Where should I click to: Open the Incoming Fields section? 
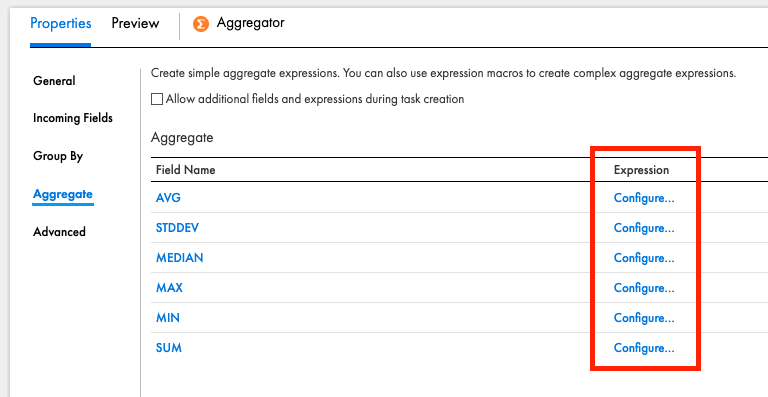click(x=73, y=118)
